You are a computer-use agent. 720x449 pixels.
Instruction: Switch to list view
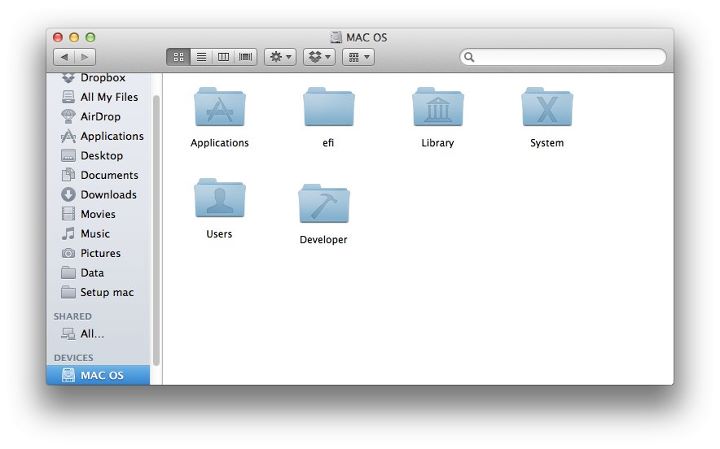201,57
